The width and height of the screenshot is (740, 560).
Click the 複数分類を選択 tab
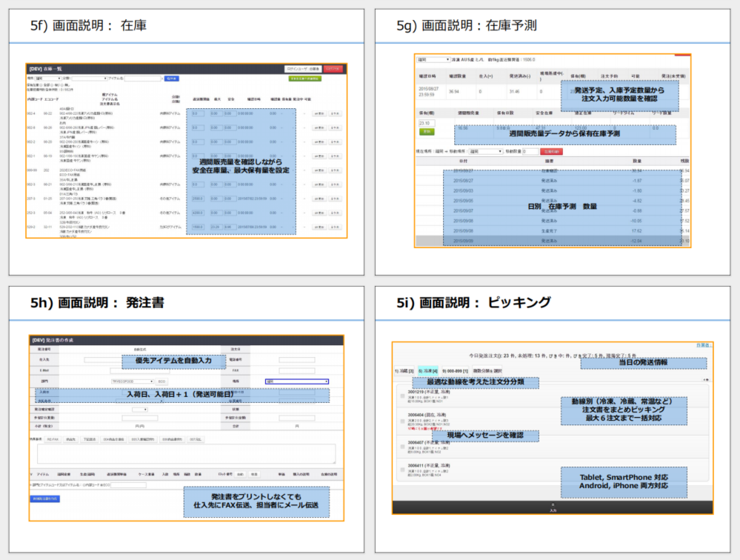[x=487, y=371]
